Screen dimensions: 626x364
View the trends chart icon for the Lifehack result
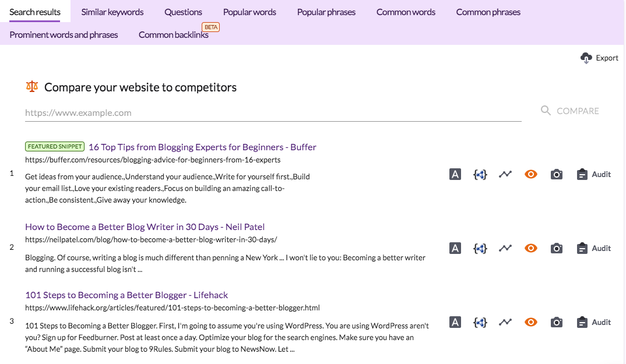(x=505, y=321)
